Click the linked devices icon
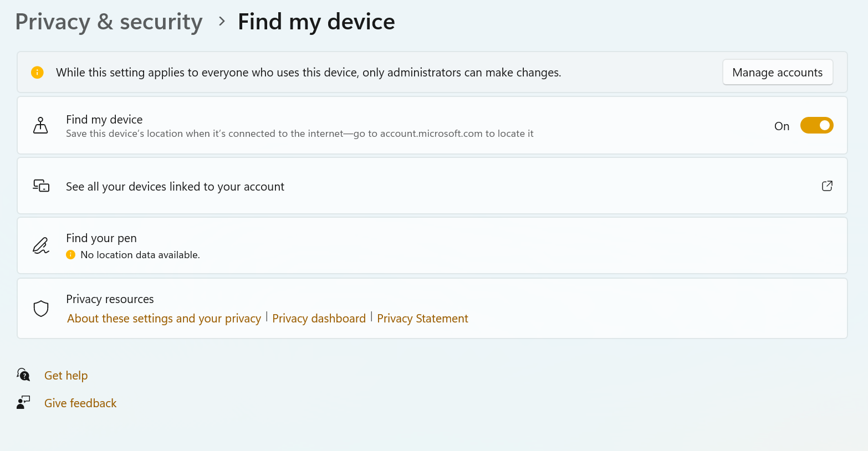868x451 pixels. point(40,186)
